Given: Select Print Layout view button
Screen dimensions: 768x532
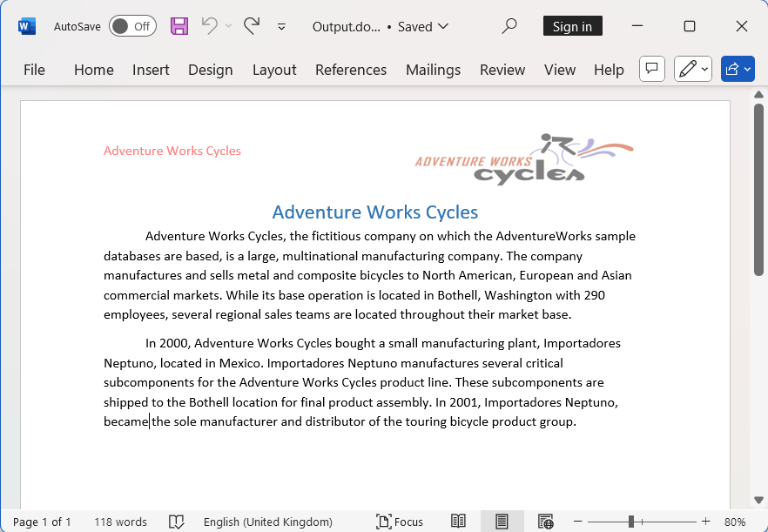Looking at the screenshot, I should (x=502, y=522).
